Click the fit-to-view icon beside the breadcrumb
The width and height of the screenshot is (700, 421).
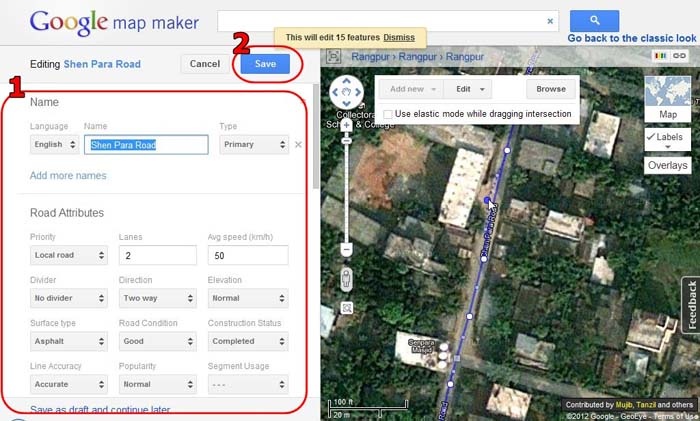pyautogui.click(x=333, y=56)
